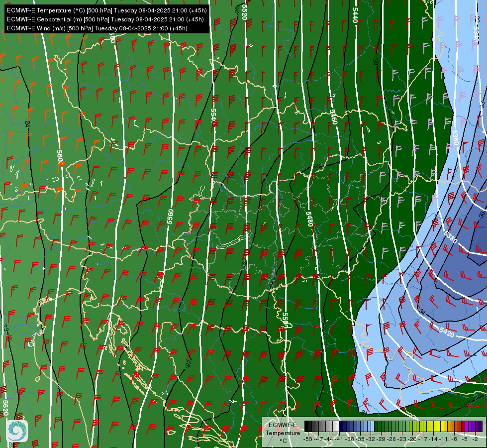The height and width of the screenshot is (448, 487).
Task: Click the swirl logo icon at bottom-left
Action: pyautogui.click(x=17, y=431)
